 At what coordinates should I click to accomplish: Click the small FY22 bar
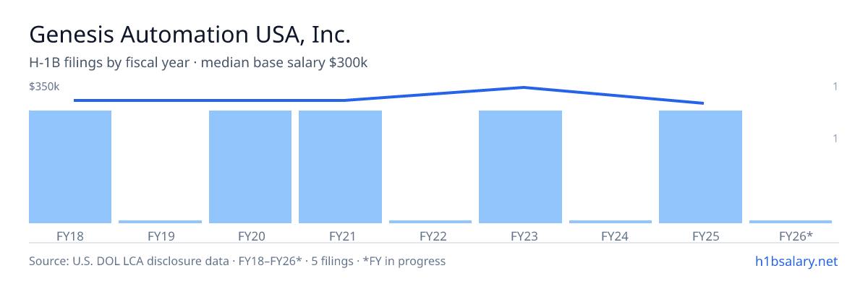click(x=430, y=222)
